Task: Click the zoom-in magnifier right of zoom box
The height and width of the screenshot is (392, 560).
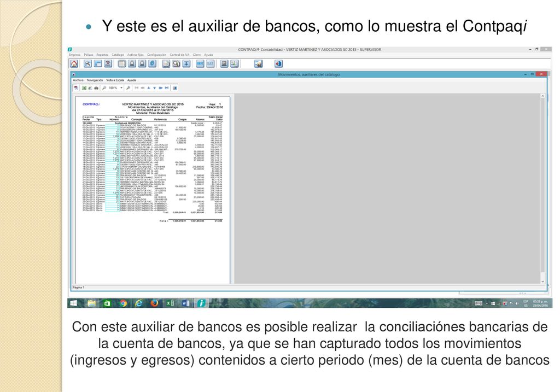Action: [x=128, y=88]
